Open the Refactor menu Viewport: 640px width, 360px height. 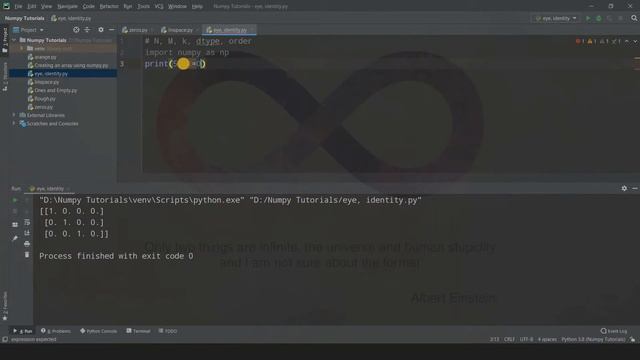point(109,7)
